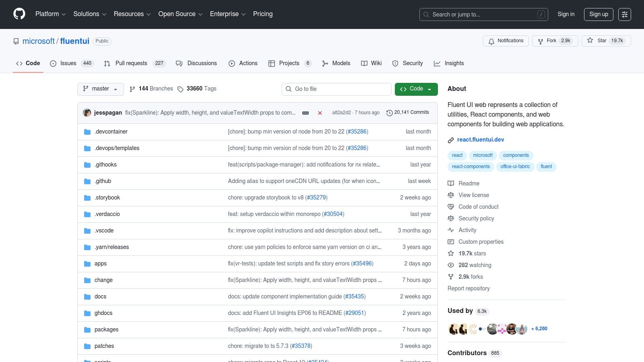Image resolution: width=644 pixels, height=362 pixels.
Task: Open the green Code dropdown
Action: [416, 89]
